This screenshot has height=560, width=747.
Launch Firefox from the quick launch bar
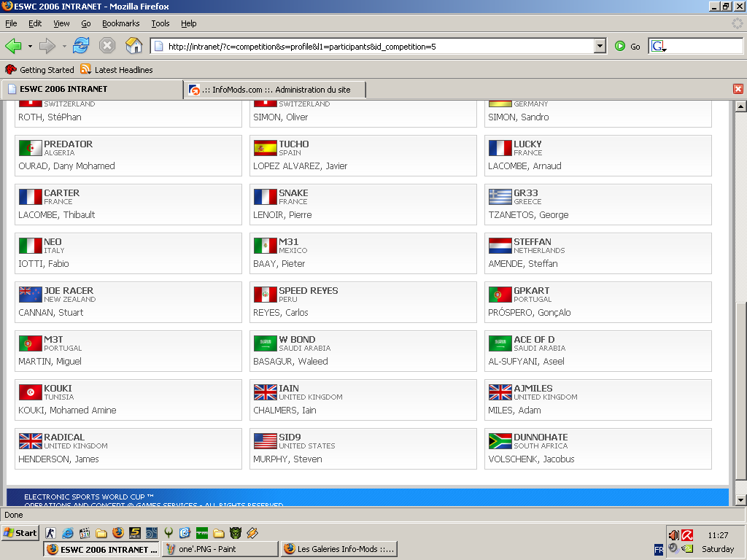click(118, 533)
